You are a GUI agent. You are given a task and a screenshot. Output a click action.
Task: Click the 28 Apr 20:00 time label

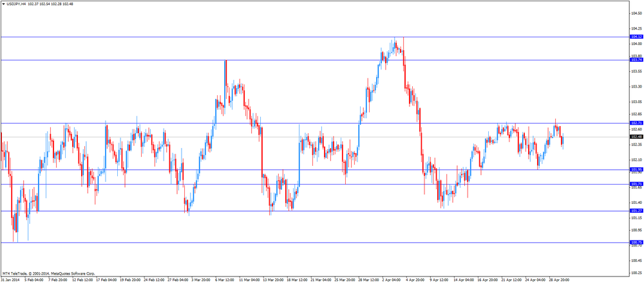point(558,280)
